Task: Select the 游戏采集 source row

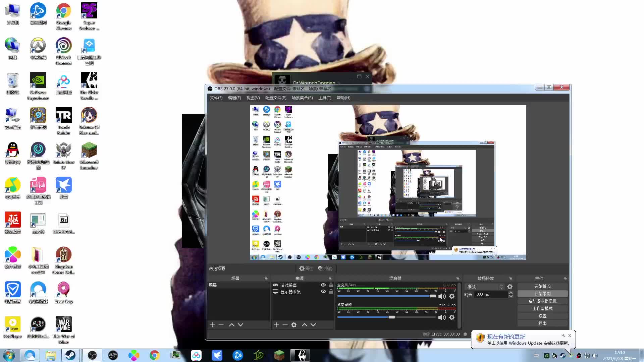Action: tap(303, 285)
